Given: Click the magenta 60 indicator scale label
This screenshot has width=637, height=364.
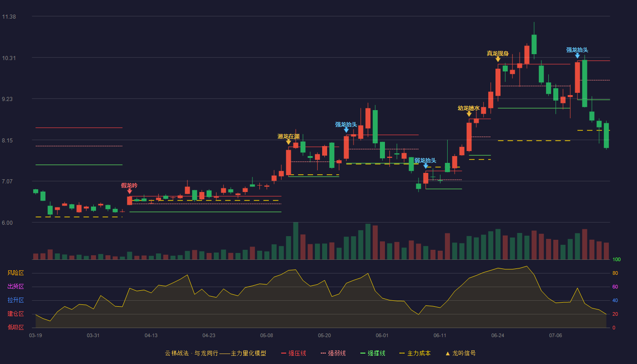Looking at the screenshot, I should (615, 287).
